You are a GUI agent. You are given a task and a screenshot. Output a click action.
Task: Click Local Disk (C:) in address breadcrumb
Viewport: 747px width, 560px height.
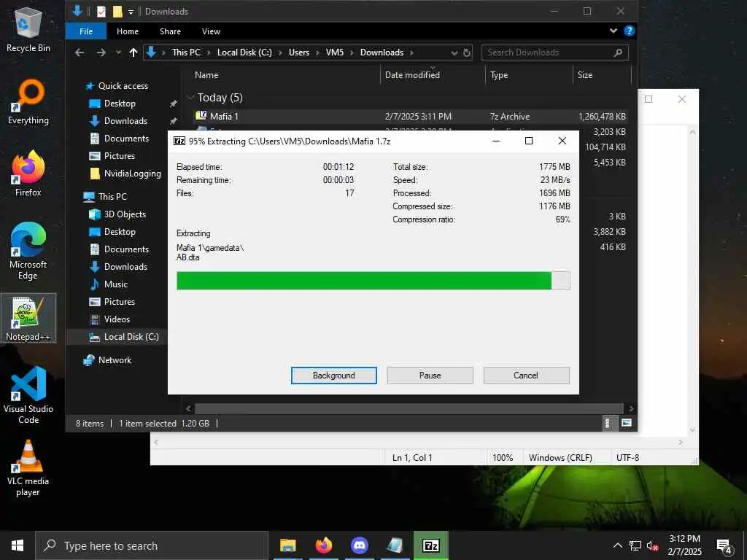[x=244, y=52]
